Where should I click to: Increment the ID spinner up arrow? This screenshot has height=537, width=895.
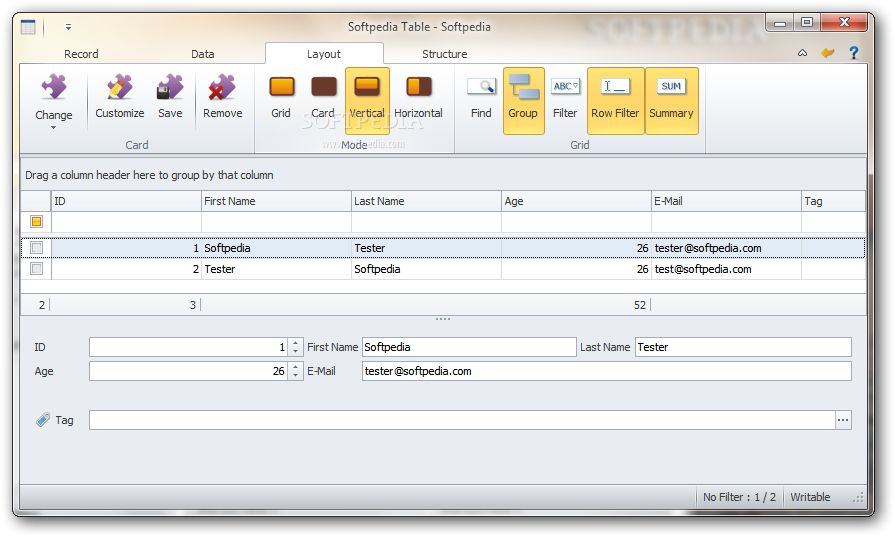pyautogui.click(x=296, y=343)
